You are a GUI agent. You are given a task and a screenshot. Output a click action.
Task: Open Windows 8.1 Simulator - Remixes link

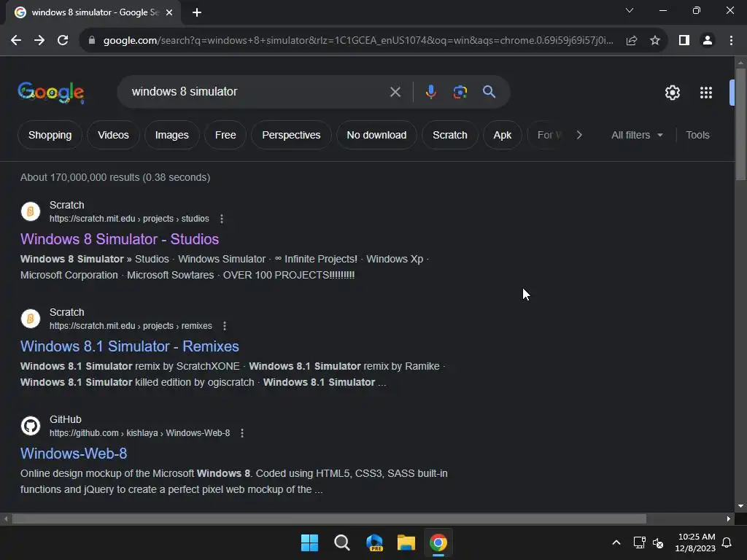[x=130, y=346]
